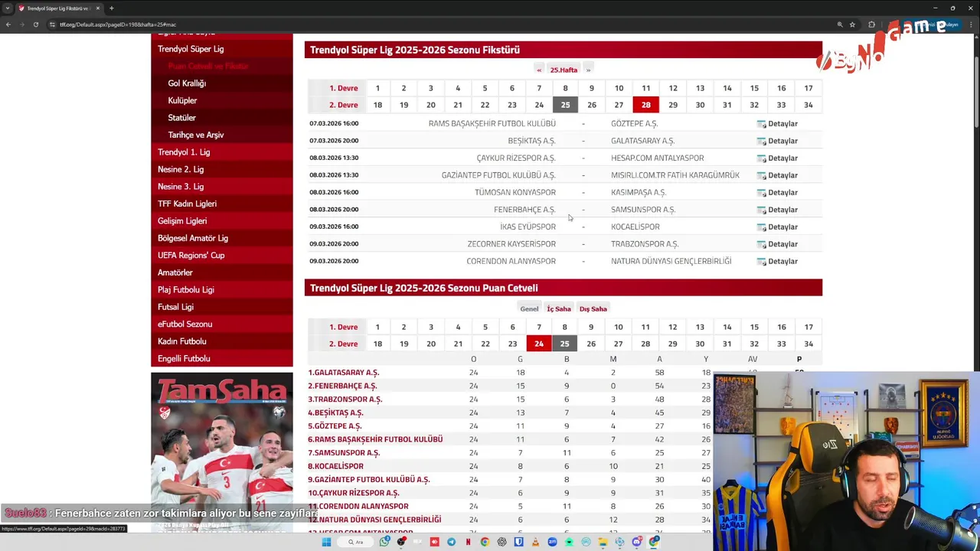Open a new browser tab

pyautogui.click(x=111, y=8)
